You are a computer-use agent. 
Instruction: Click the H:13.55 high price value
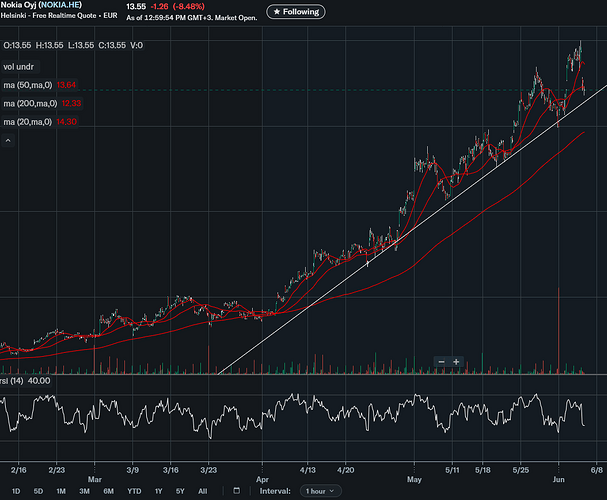50,45
